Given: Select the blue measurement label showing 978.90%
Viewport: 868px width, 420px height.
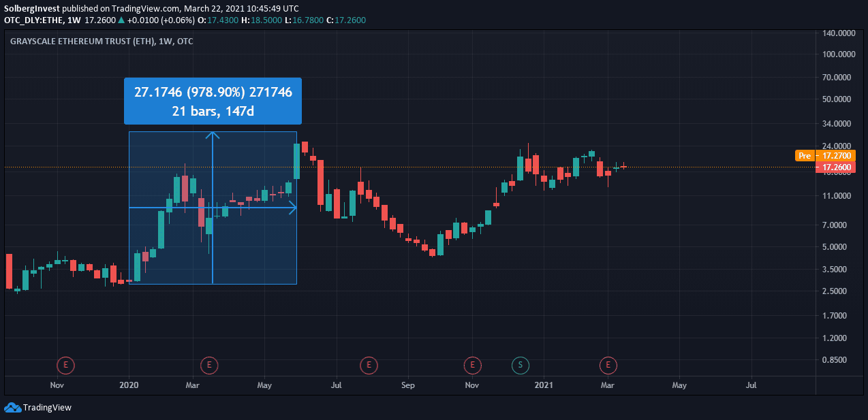Looking at the screenshot, I should tap(213, 101).
